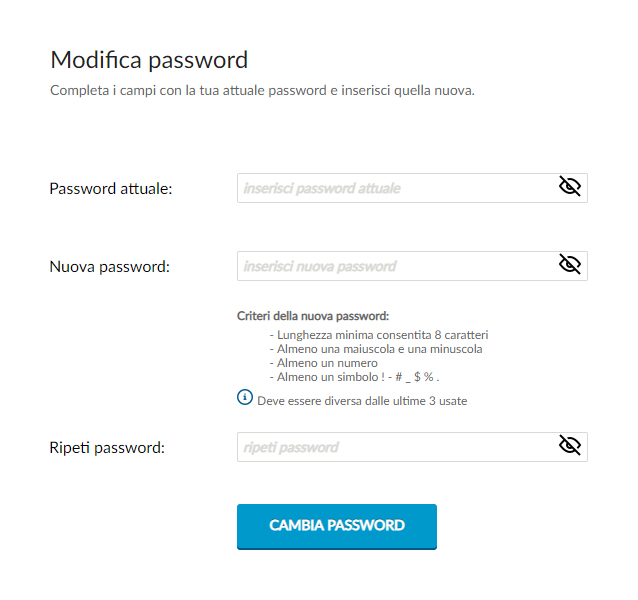The height and width of the screenshot is (600, 638).
Task: Select the minimum length 8 caratteri rule
Action: [379, 335]
